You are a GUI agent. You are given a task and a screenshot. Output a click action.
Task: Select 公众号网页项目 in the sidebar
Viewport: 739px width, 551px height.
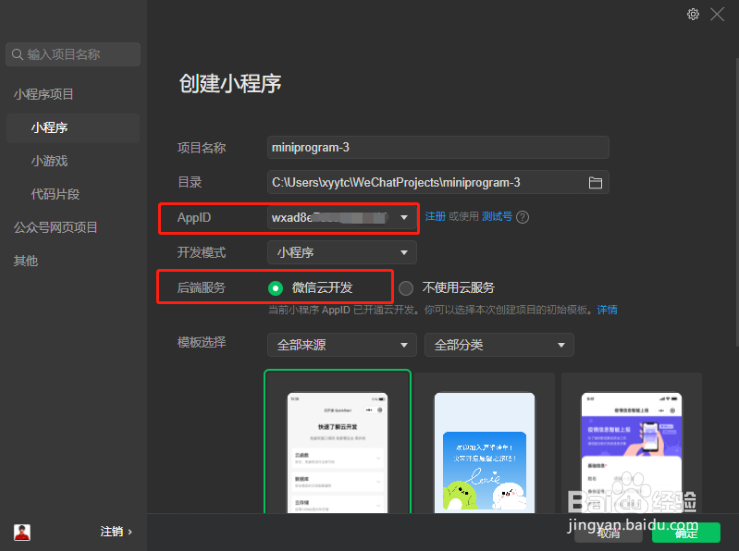click(55, 228)
